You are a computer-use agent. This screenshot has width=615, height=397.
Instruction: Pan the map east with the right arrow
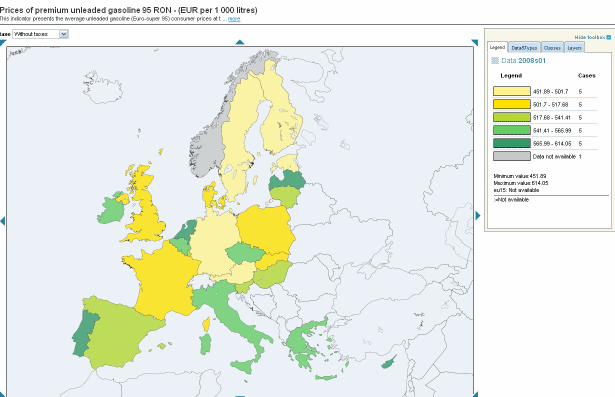(x=477, y=215)
